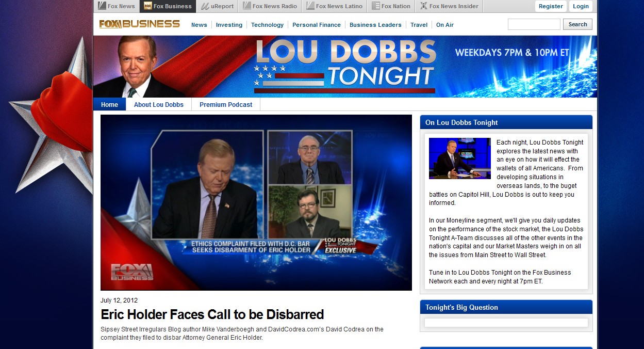The width and height of the screenshot is (644, 349).
Task: Click the Tune in at 7pm ET paragraph
Action: (500, 277)
